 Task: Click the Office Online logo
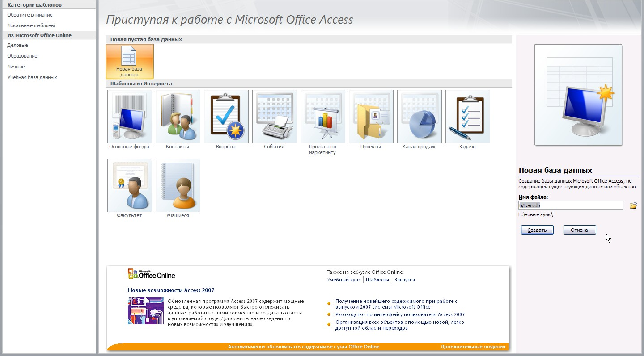click(152, 274)
